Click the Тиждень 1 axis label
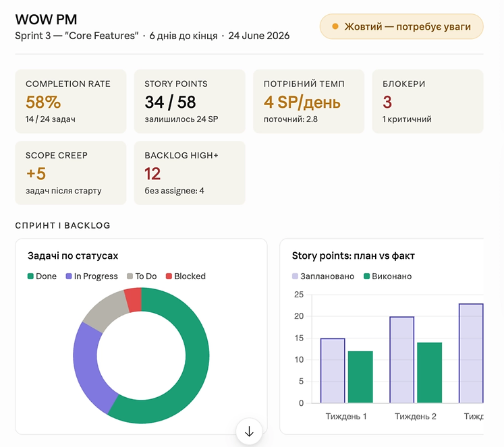This screenshot has height=447, width=504. [x=346, y=417]
